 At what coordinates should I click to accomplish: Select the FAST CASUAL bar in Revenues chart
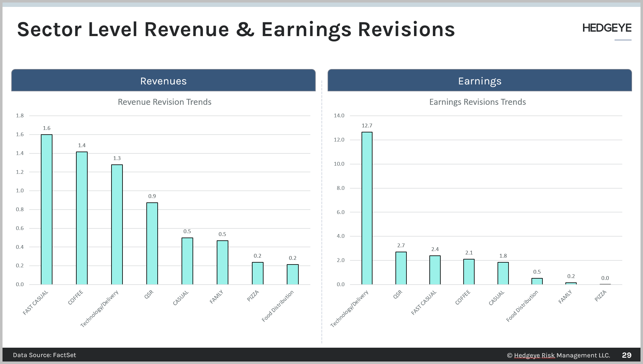tap(46, 207)
